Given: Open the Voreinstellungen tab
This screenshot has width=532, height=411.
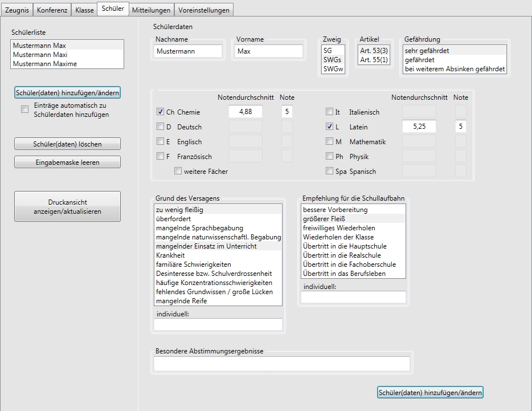Looking at the screenshot, I should tap(203, 10).
